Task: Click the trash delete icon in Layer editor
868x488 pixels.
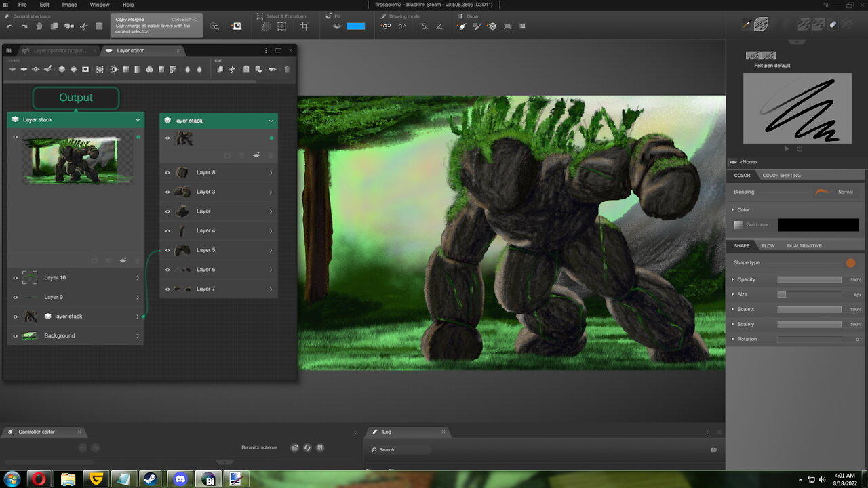Action: pyautogui.click(x=287, y=69)
